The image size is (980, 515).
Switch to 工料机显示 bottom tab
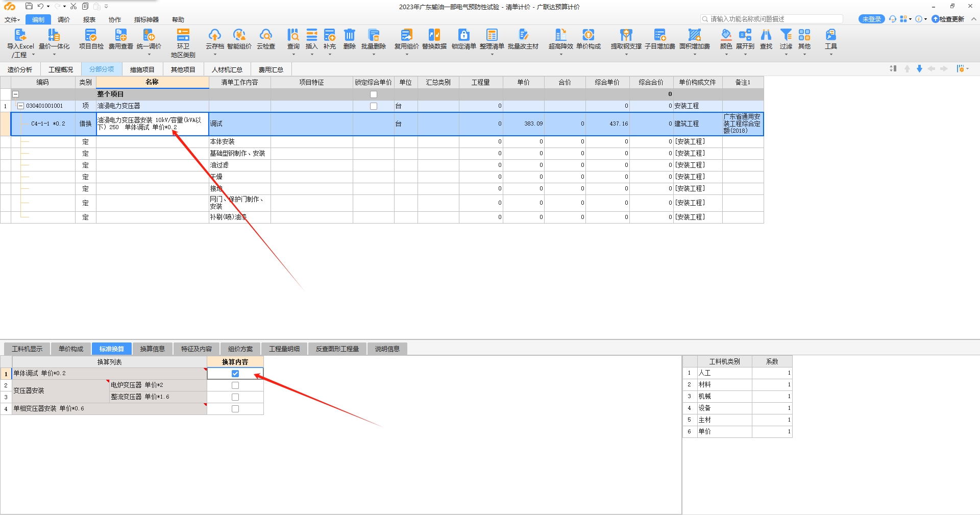pyautogui.click(x=27, y=349)
